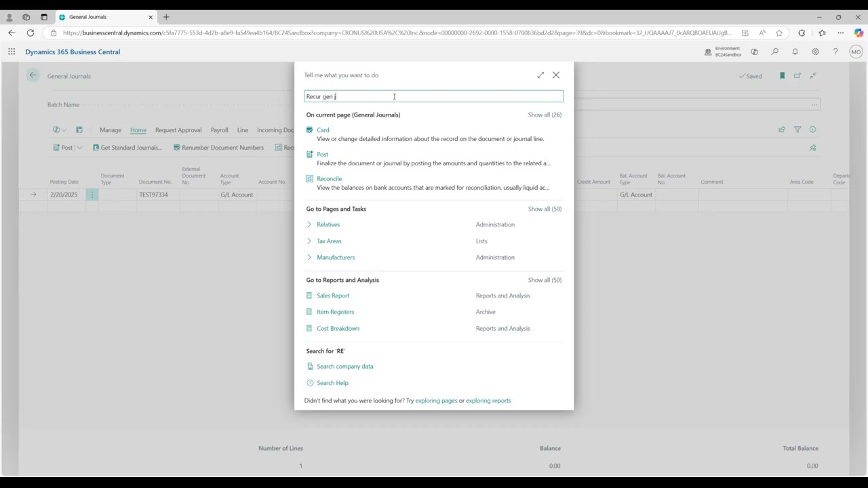Open the Sales Report
The image size is (868, 488).
(333, 296)
